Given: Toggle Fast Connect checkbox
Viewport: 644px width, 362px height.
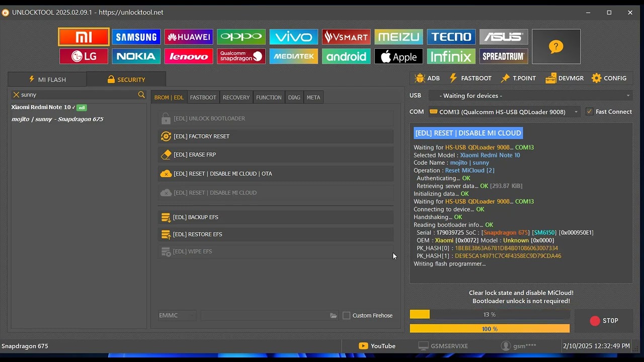Looking at the screenshot, I should 590,112.
